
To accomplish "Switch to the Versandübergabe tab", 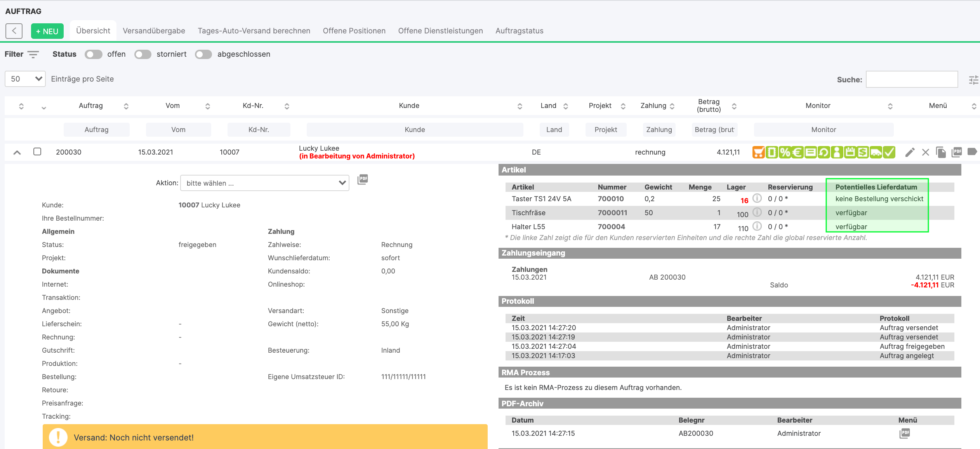I will pyautogui.click(x=154, y=31).
